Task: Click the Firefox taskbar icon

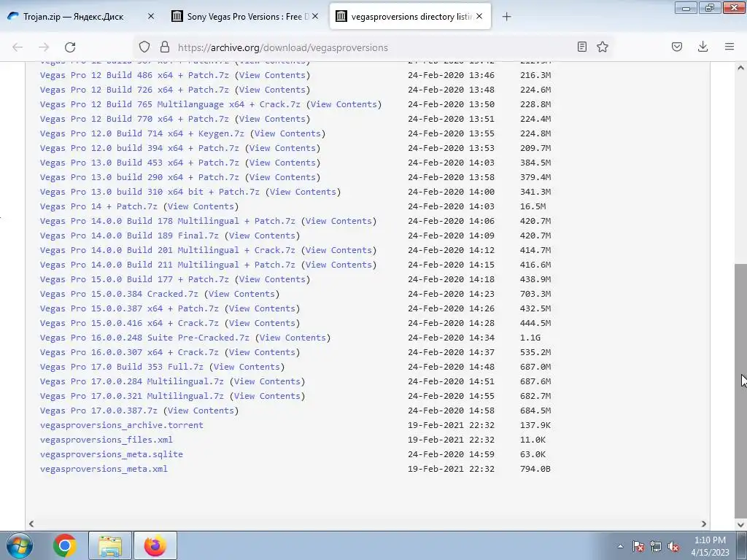Action: coord(155,545)
